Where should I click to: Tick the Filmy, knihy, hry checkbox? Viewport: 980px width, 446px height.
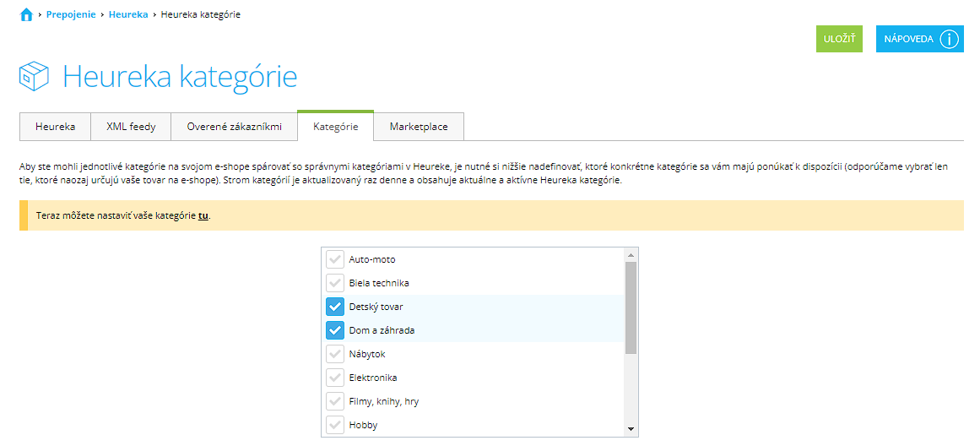click(x=336, y=401)
